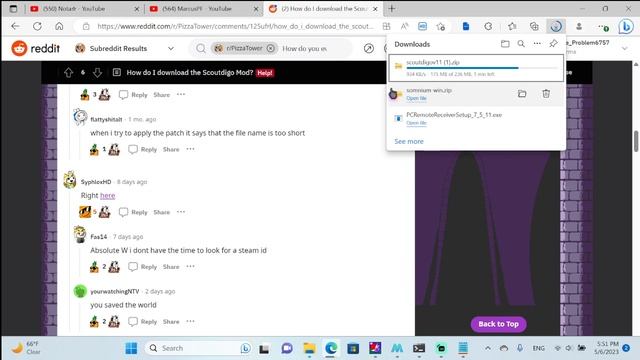
Task: Open the Chat app on taskbar
Action: click(287, 348)
